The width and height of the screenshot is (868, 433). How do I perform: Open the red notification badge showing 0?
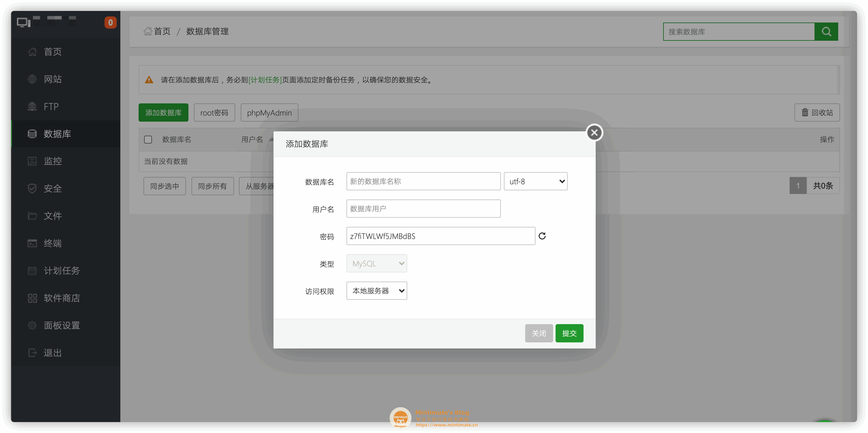110,23
